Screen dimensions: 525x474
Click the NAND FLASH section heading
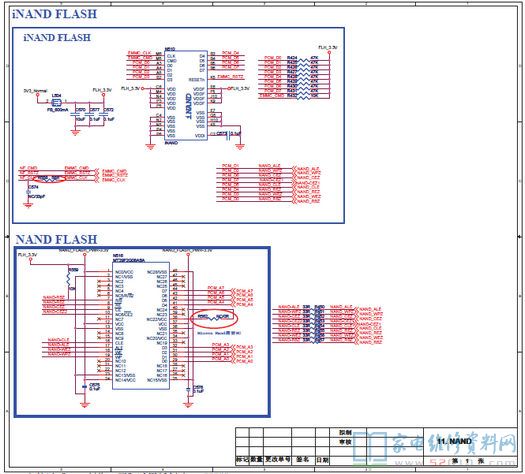[57, 239]
